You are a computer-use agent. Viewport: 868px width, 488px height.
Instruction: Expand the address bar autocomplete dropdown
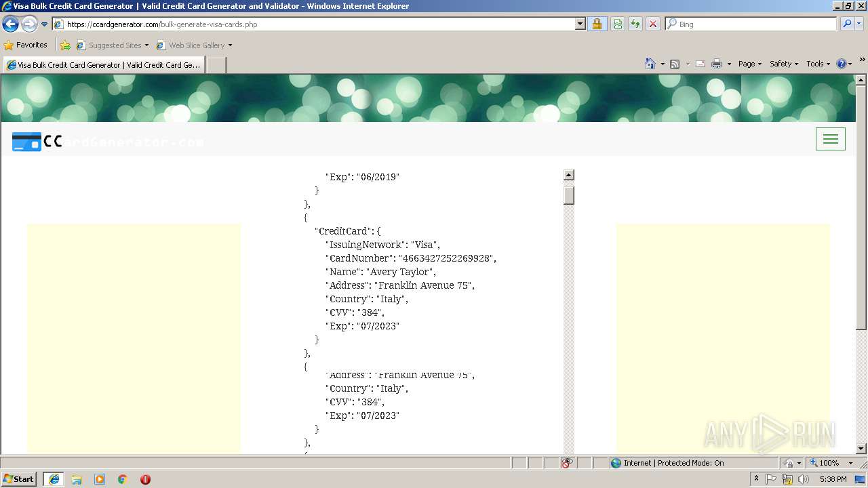click(580, 24)
